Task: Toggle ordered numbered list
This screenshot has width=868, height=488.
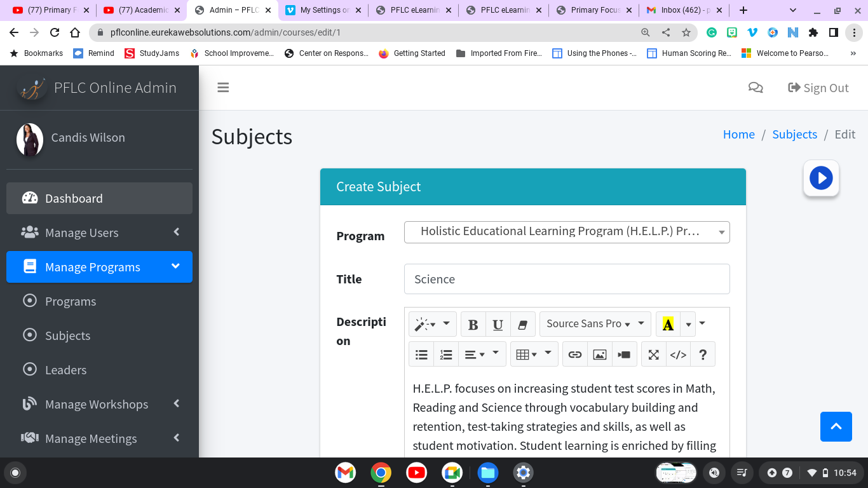Action: (x=446, y=355)
